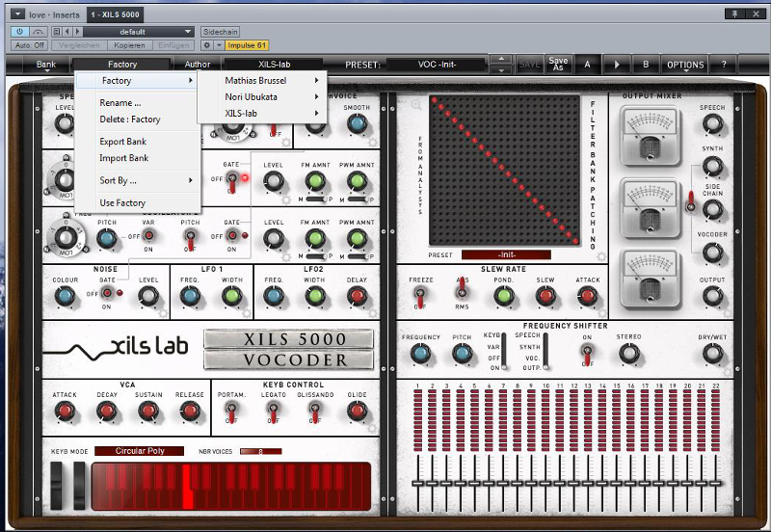Toggle the PORTAM. switch
This screenshot has height=532, width=771.
[231, 412]
